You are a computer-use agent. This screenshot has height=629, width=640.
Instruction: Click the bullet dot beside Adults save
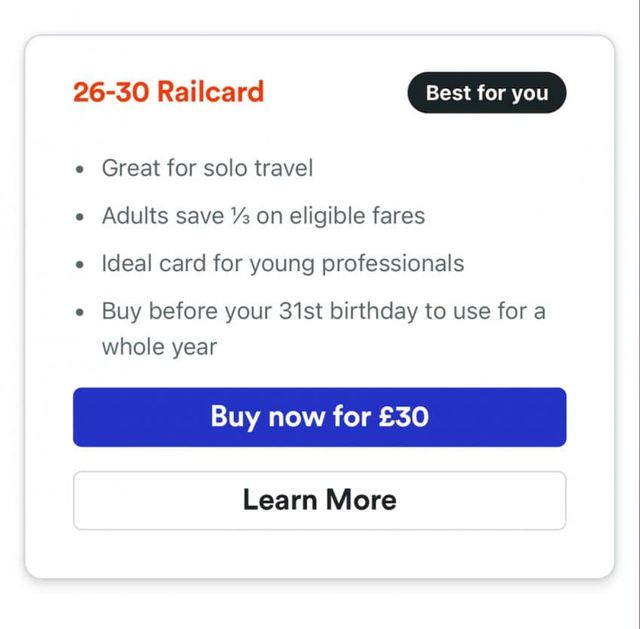[80, 217]
